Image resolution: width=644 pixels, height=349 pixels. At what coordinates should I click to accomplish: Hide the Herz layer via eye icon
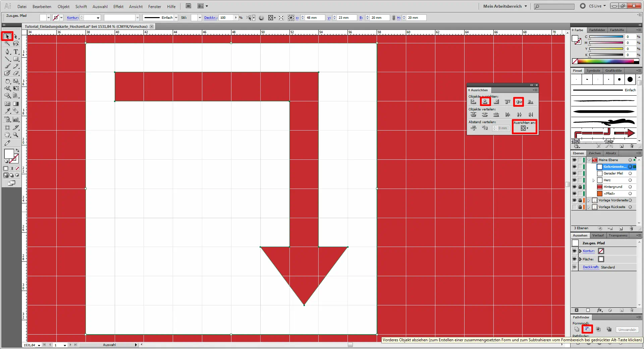574,180
